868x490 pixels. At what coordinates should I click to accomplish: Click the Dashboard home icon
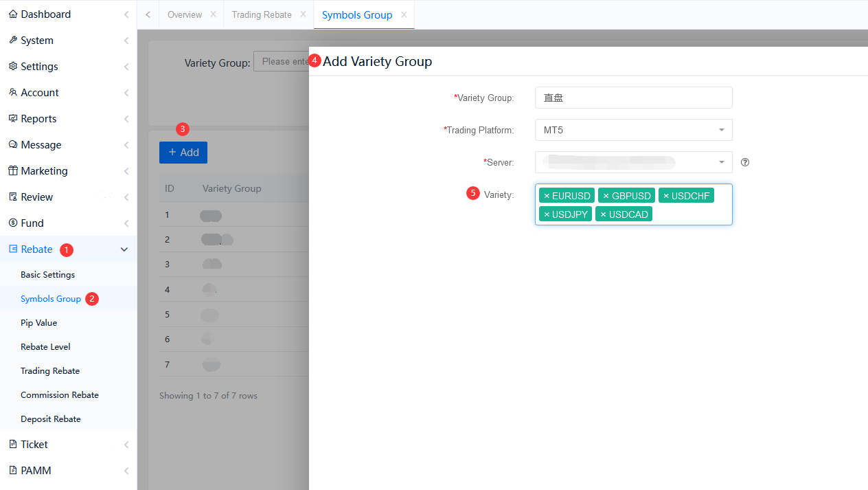pos(13,14)
